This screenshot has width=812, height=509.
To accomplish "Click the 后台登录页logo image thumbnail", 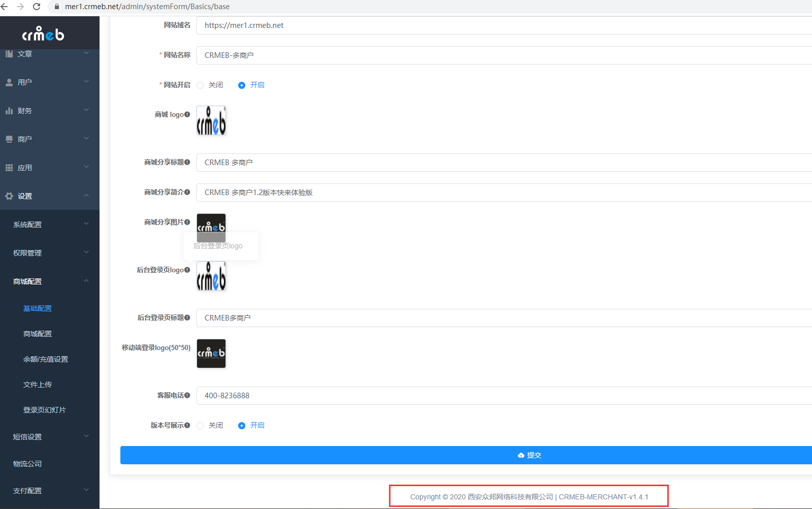I will [x=211, y=276].
